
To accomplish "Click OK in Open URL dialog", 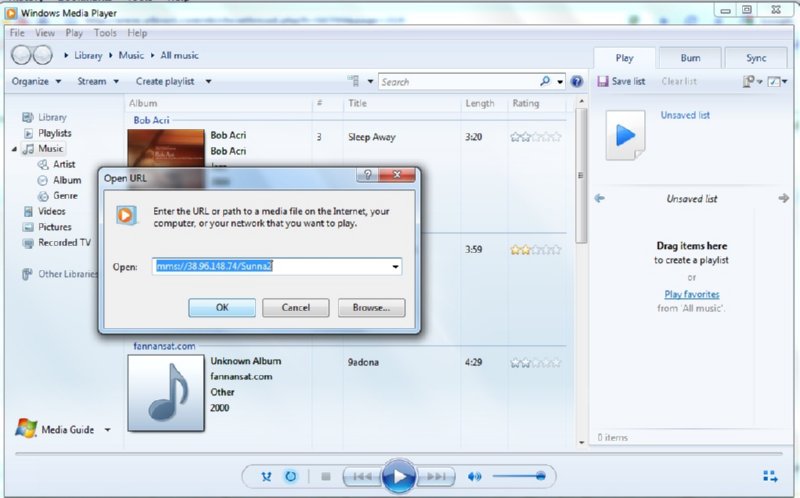I will [x=222, y=308].
